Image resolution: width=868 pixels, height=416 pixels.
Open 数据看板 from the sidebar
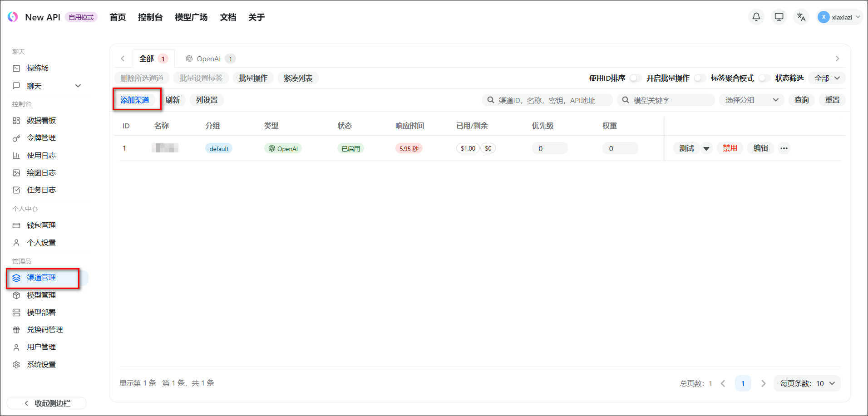(x=41, y=121)
